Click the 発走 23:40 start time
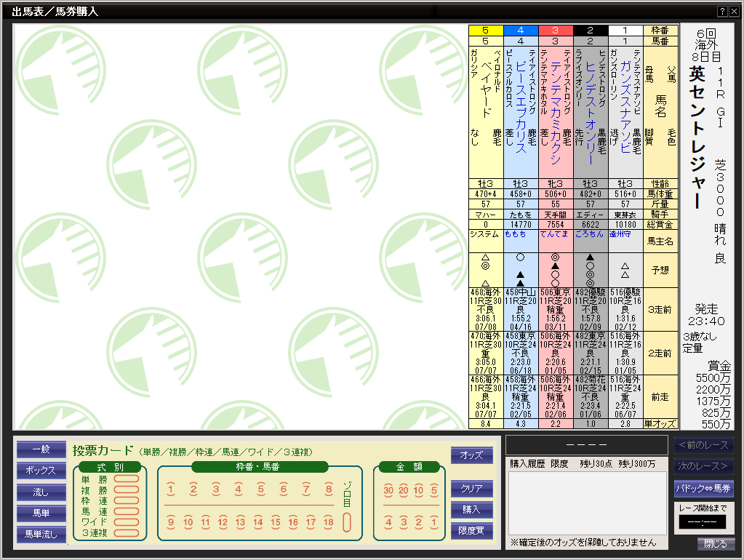744x560 pixels. pos(706,315)
